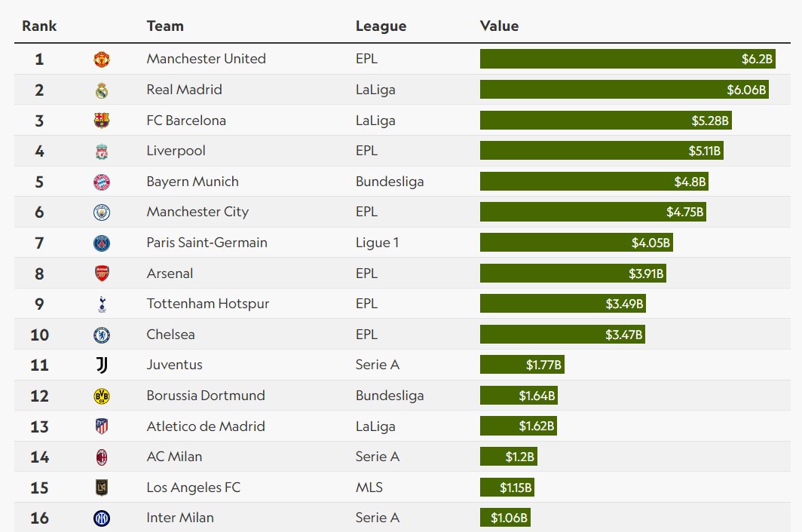This screenshot has width=802, height=532.
Task: Click the Paris Saint-Germain crest icon
Action: [x=102, y=243]
